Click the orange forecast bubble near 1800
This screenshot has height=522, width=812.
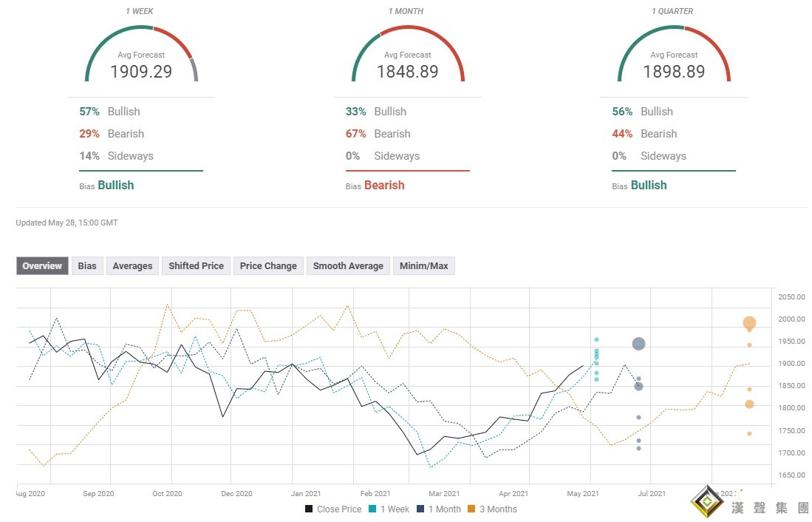click(x=749, y=404)
